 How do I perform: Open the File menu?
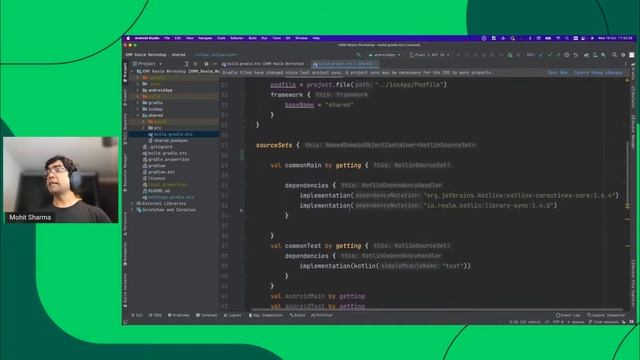click(x=167, y=38)
